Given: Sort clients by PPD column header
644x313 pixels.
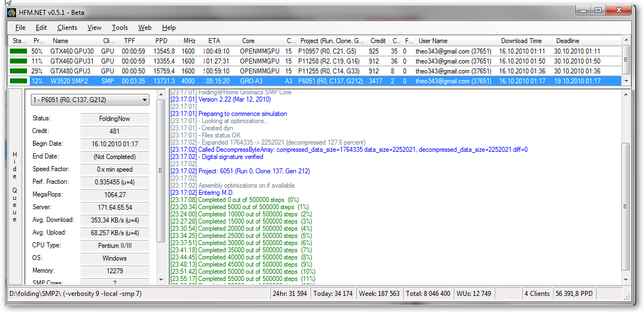Looking at the screenshot, I should tap(162, 41).
